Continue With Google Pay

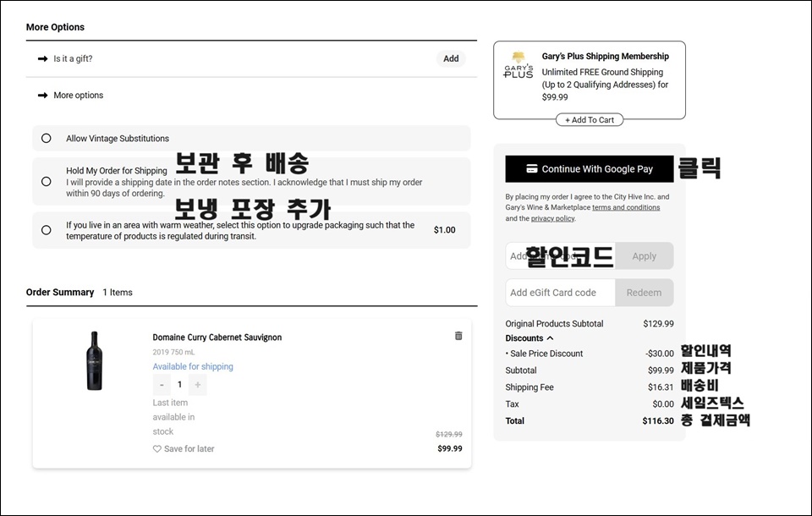coord(590,169)
